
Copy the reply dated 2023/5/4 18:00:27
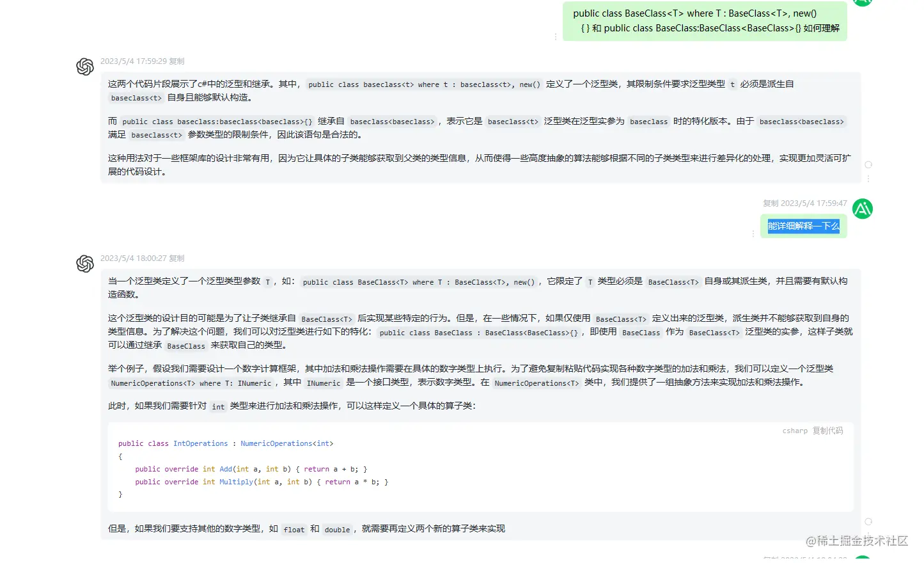(x=176, y=258)
